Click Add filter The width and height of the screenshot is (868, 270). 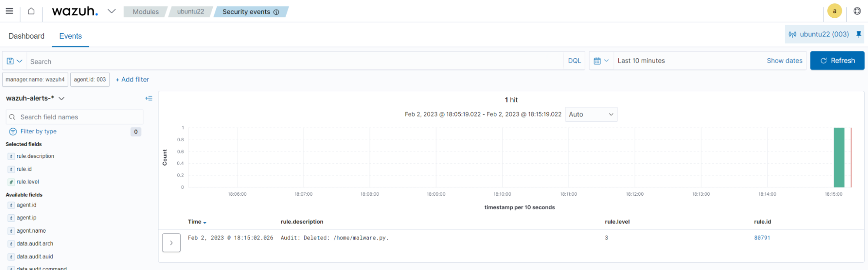click(x=132, y=80)
